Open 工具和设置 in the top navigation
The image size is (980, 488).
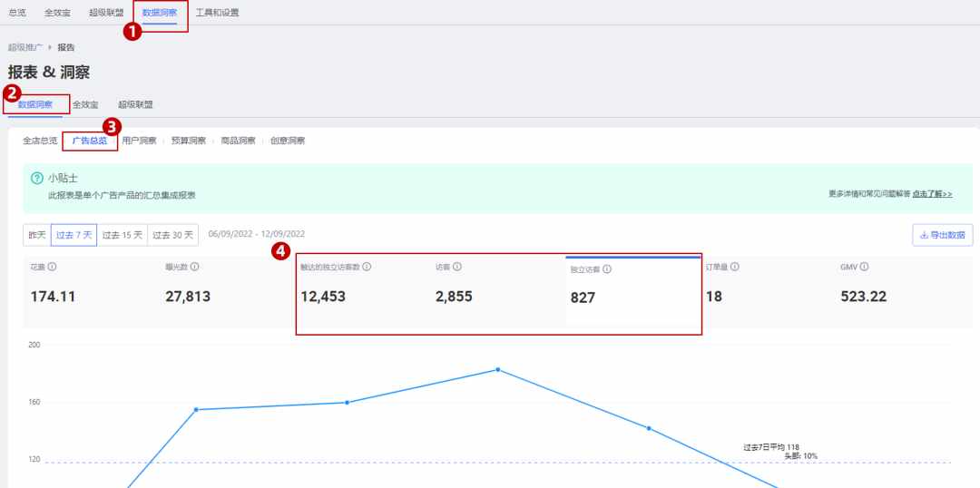(x=217, y=13)
